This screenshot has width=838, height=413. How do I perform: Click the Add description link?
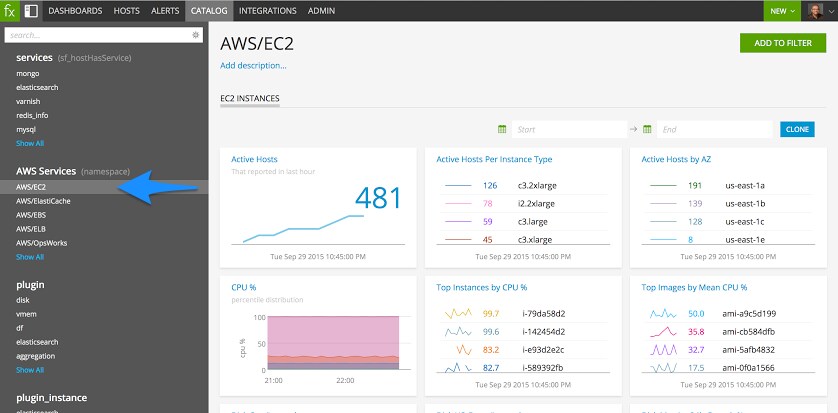[253, 66]
